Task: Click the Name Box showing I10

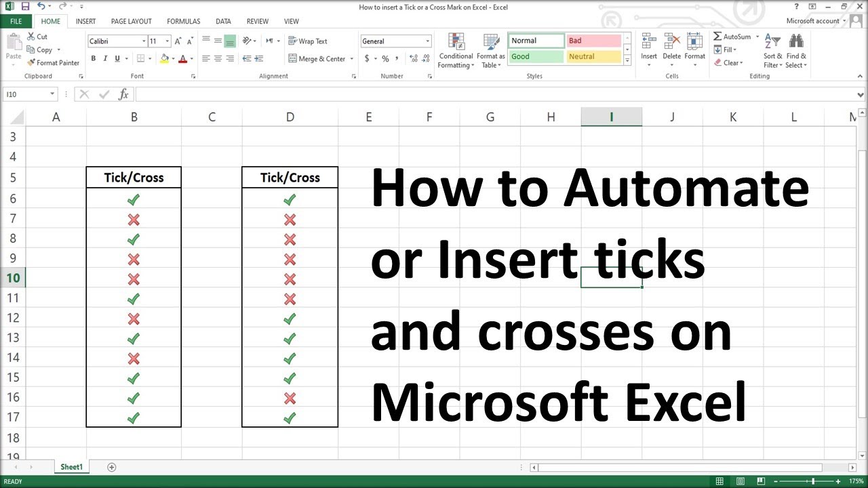Action: pyautogui.click(x=31, y=94)
